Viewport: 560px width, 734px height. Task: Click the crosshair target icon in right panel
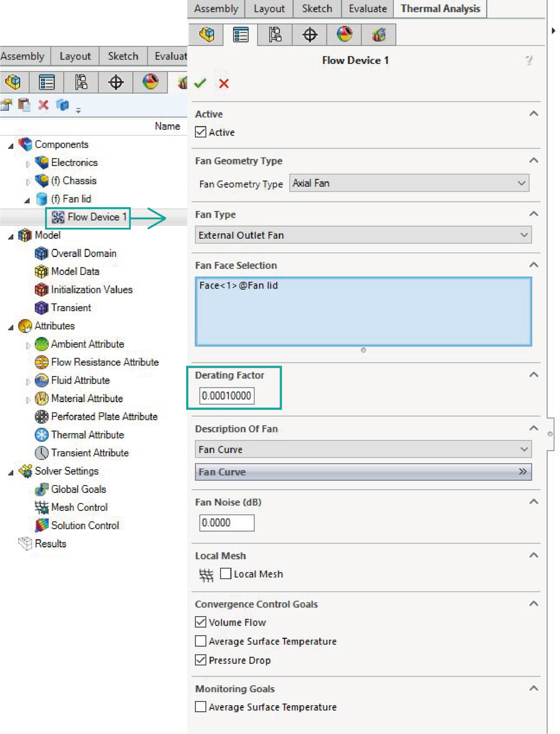tap(310, 35)
